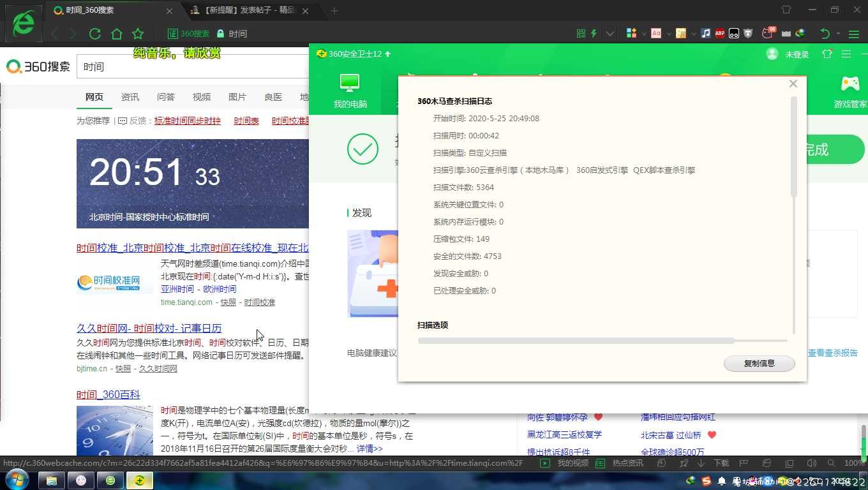Open 久久时间网- 时间校对- 记事日历 result
The height and width of the screenshot is (490, 868).
pyautogui.click(x=149, y=328)
